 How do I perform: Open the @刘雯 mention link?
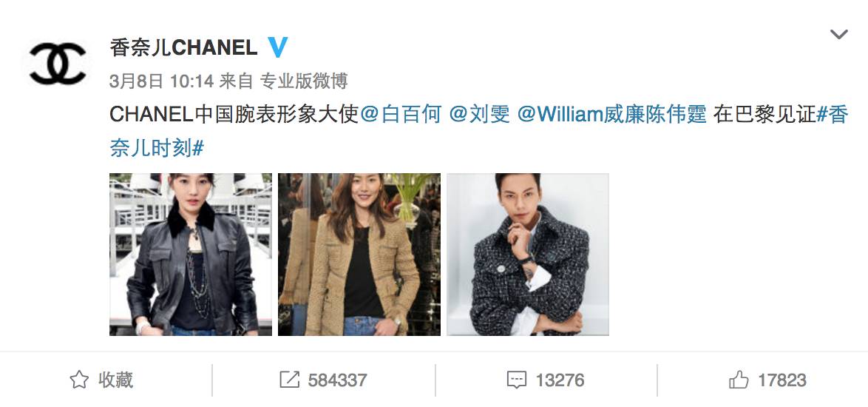pos(479,115)
